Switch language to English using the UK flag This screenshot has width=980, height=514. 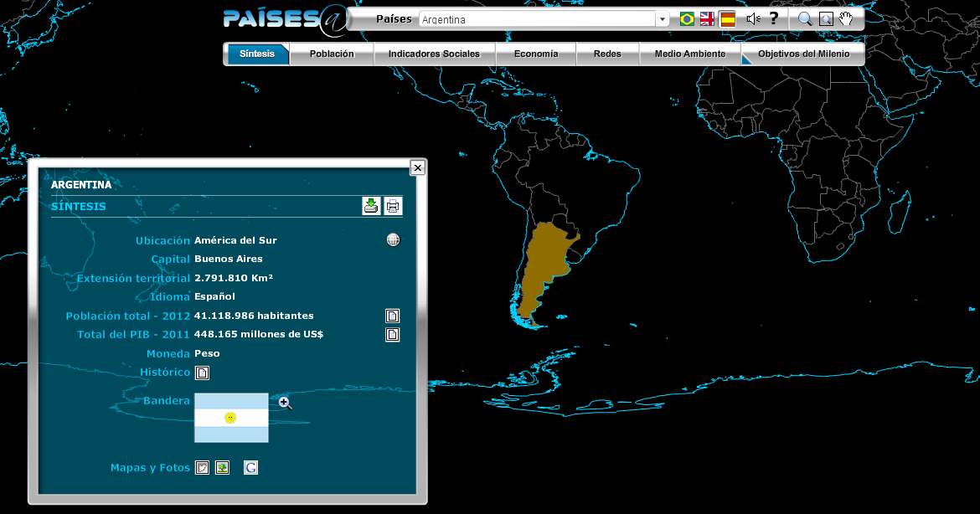pyautogui.click(x=707, y=18)
